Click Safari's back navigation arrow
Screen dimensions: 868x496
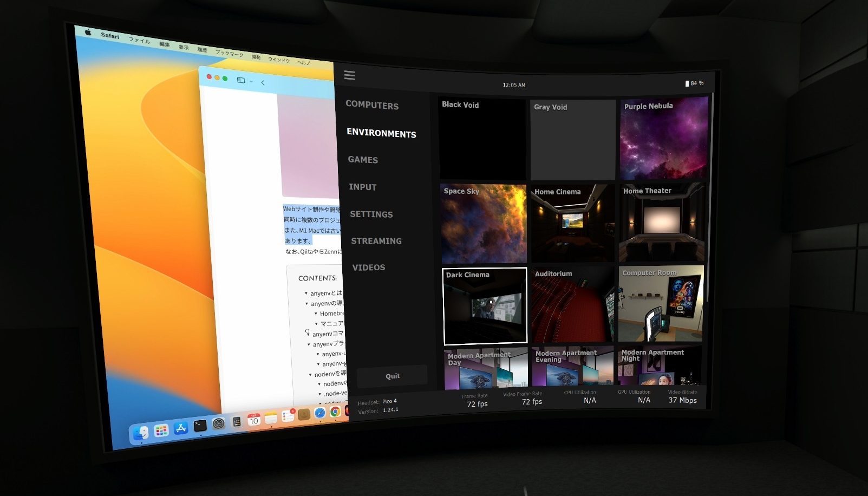263,82
